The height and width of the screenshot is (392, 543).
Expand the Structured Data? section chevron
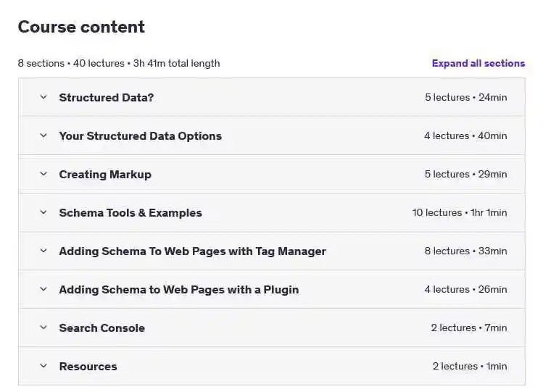pos(43,97)
